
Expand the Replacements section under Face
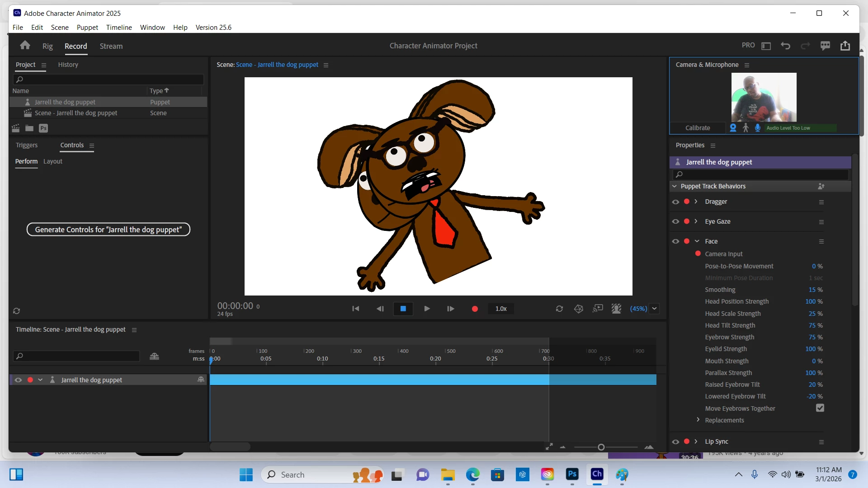click(x=698, y=420)
